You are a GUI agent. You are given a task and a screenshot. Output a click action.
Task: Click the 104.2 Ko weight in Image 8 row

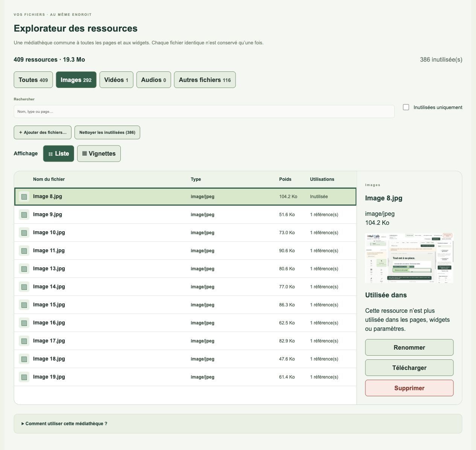click(288, 197)
